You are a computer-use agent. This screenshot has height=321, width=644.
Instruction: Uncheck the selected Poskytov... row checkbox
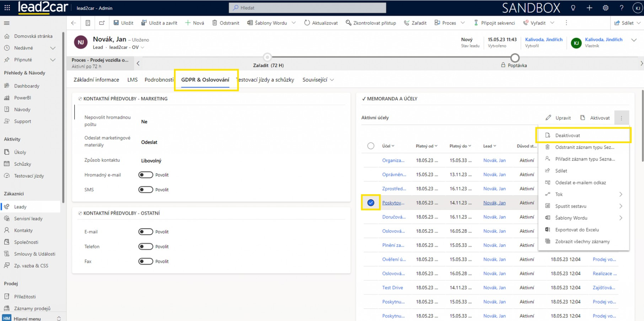click(371, 203)
